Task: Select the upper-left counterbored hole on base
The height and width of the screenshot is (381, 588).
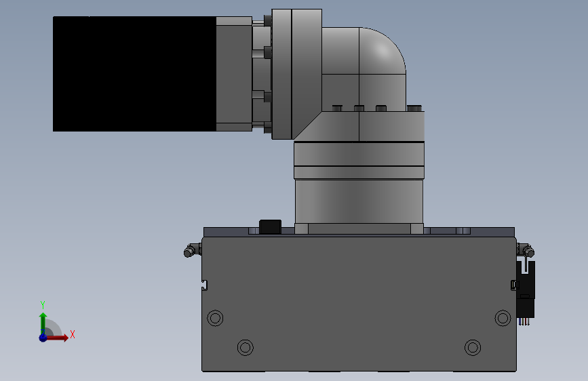Action: click(215, 318)
